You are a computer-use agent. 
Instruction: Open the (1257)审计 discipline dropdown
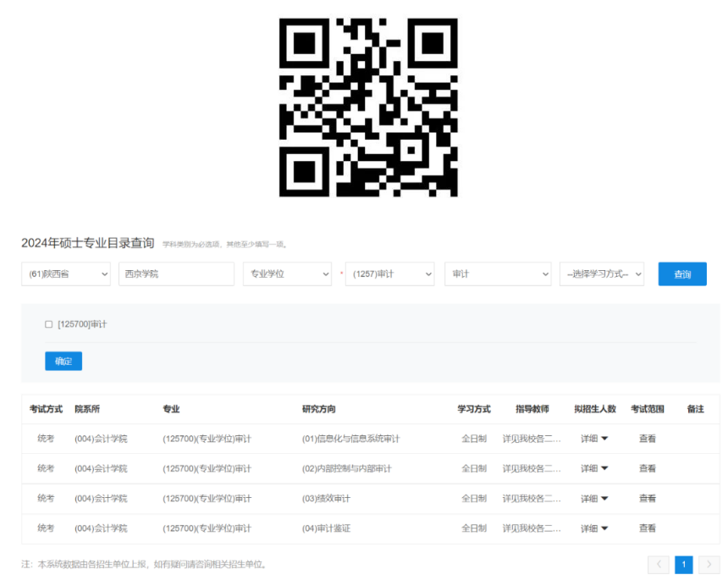click(390, 274)
